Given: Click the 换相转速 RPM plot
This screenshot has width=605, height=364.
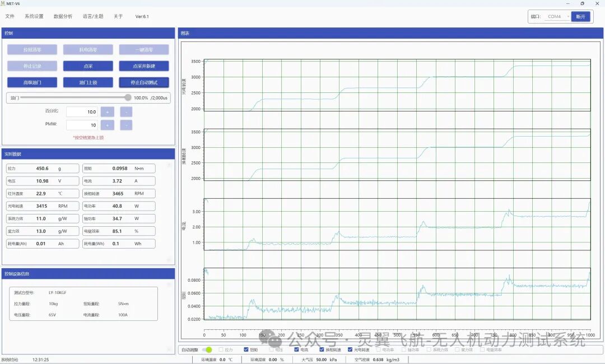Looking at the screenshot, I should (397, 154).
